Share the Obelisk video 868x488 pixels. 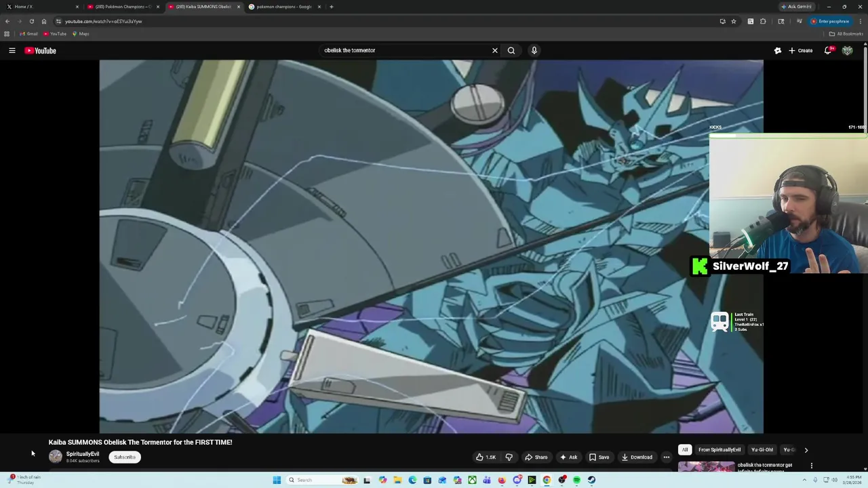click(536, 457)
